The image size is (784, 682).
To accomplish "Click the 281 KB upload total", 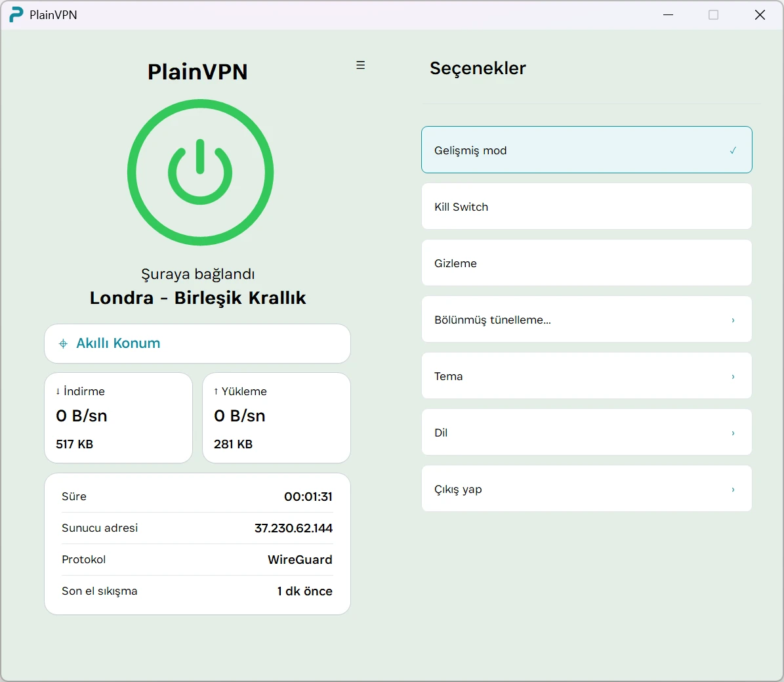I will [233, 444].
